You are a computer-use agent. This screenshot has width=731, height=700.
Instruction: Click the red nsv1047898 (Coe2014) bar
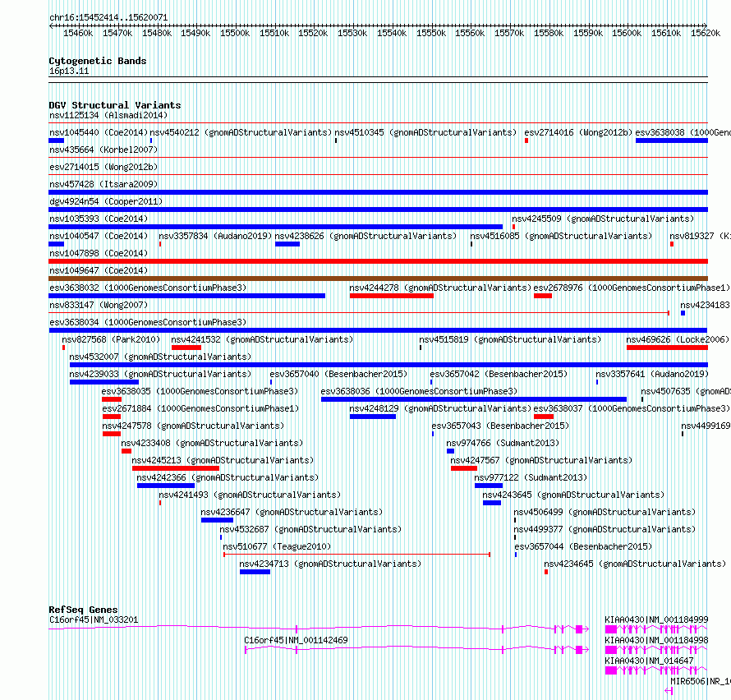[x=378, y=261]
